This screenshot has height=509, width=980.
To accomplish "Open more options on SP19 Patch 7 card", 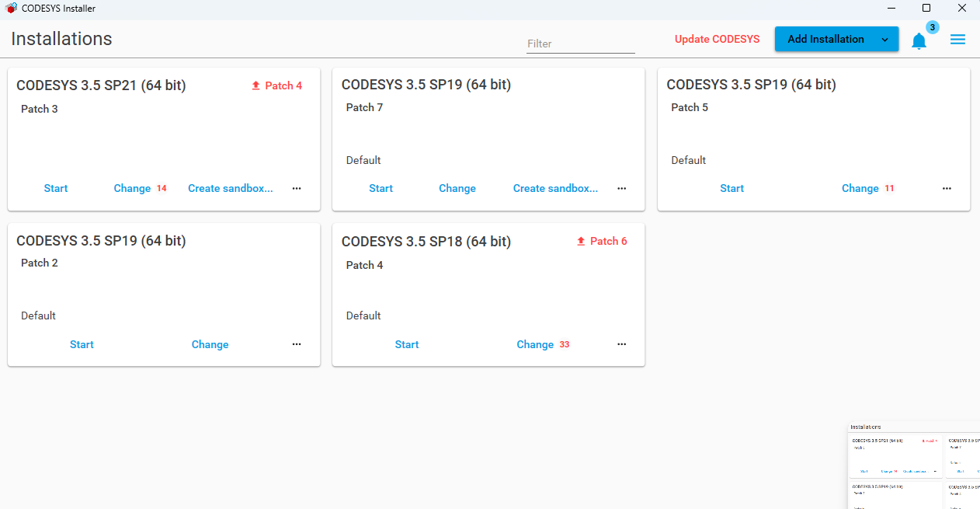I will (x=621, y=188).
